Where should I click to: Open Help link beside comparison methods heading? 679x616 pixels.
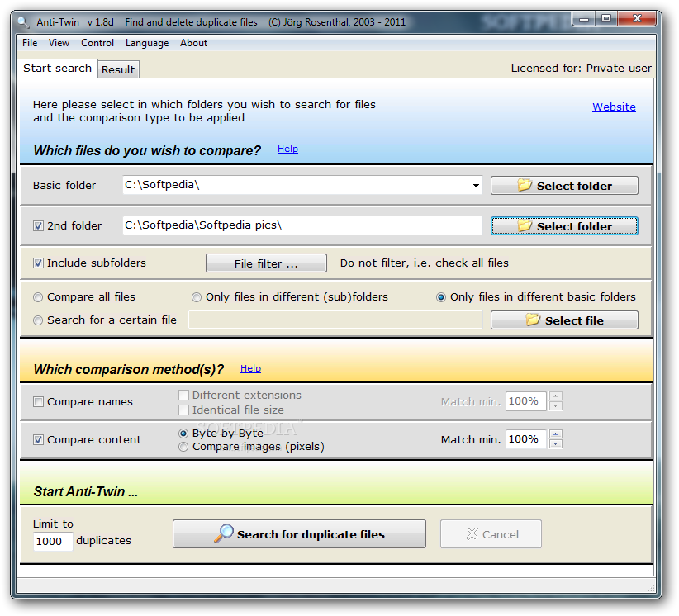tap(251, 368)
